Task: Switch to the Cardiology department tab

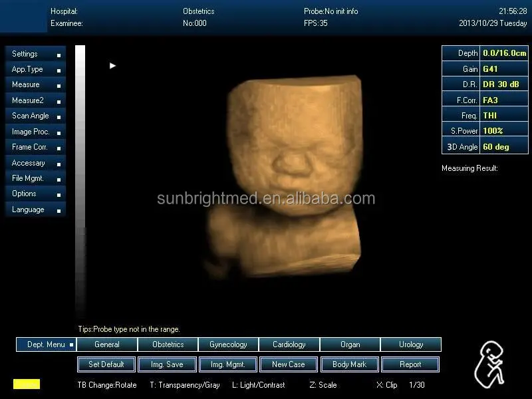Action: point(289,344)
